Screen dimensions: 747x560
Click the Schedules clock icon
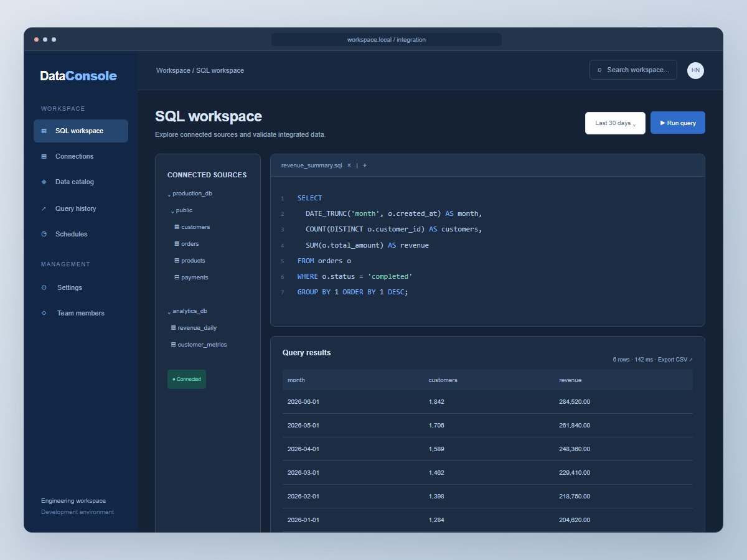(x=44, y=235)
